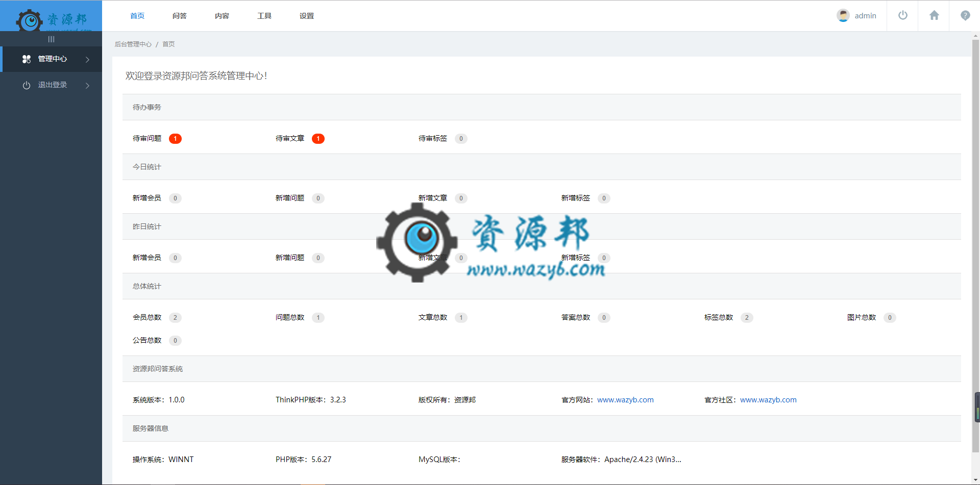Click the power icon in top header
The image size is (980, 485).
coord(902,15)
